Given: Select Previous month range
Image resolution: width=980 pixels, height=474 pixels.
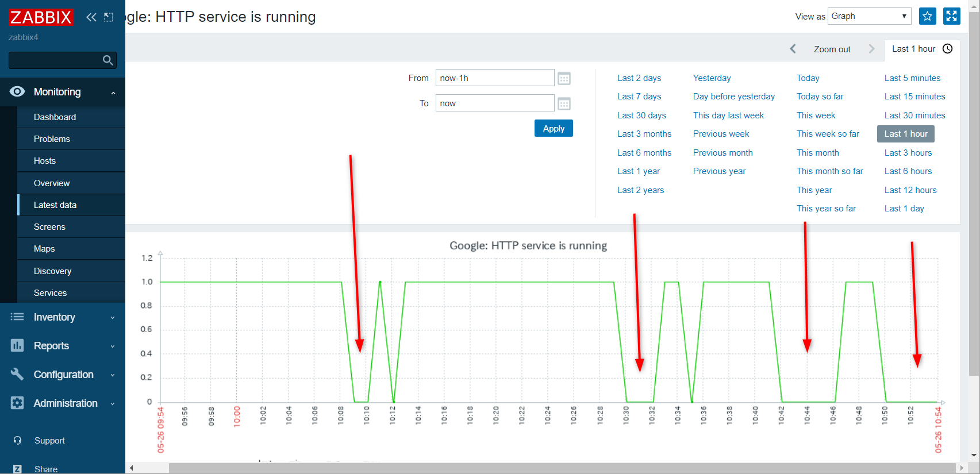Looking at the screenshot, I should tap(723, 153).
